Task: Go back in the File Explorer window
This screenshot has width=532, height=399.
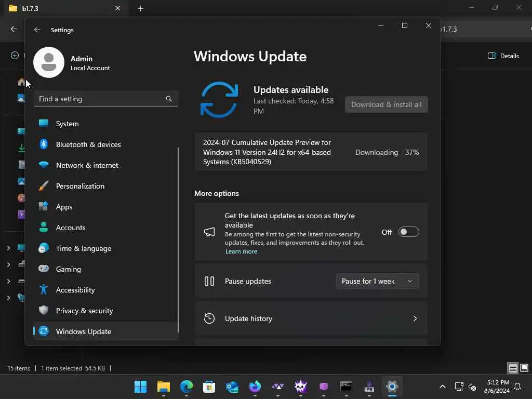Action: click(x=14, y=29)
